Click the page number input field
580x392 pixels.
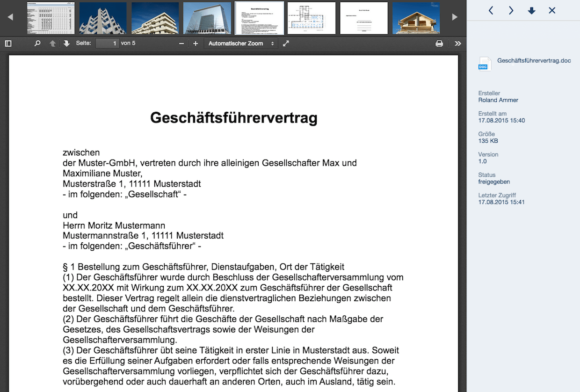click(x=107, y=44)
